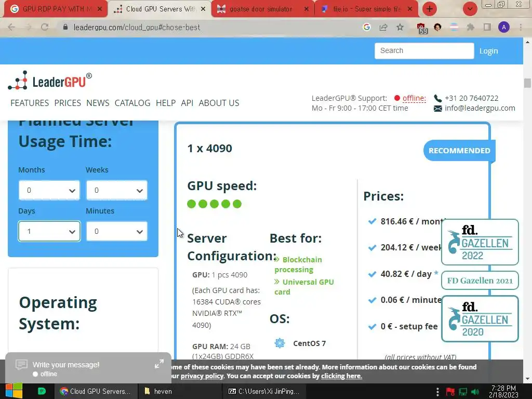Screen dimensions: 532x399
Task: Click the Search input field
Action: (x=424, y=50)
